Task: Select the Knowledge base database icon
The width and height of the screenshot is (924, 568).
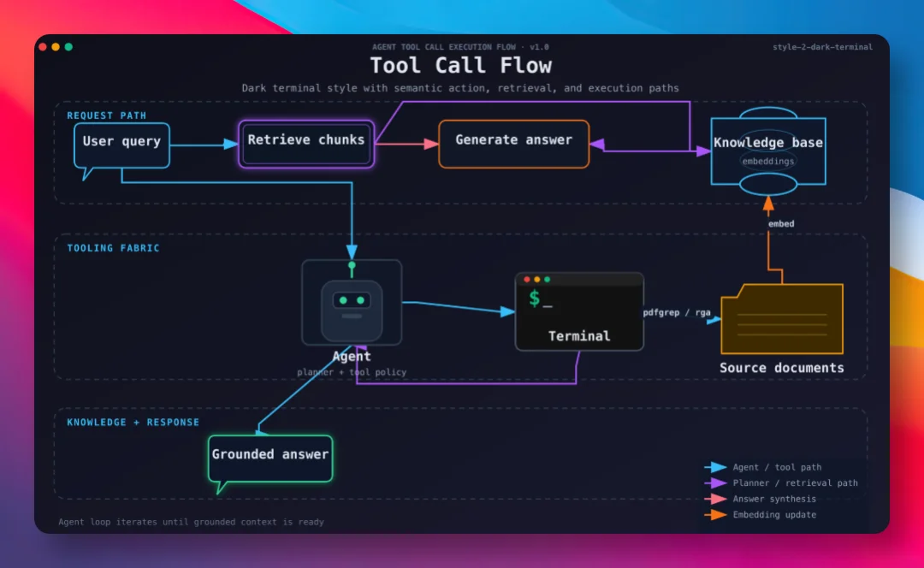Action: (x=768, y=151)
